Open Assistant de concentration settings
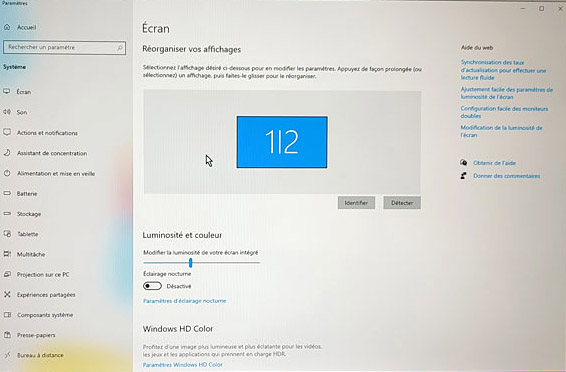566x372 pixels. pos(52,153)
